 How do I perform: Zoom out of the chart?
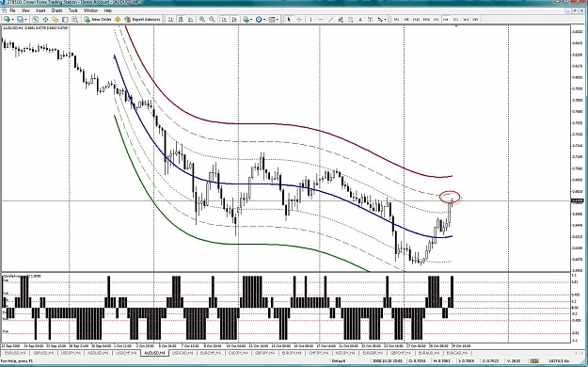pyautogui.click(x=212, y=19)
